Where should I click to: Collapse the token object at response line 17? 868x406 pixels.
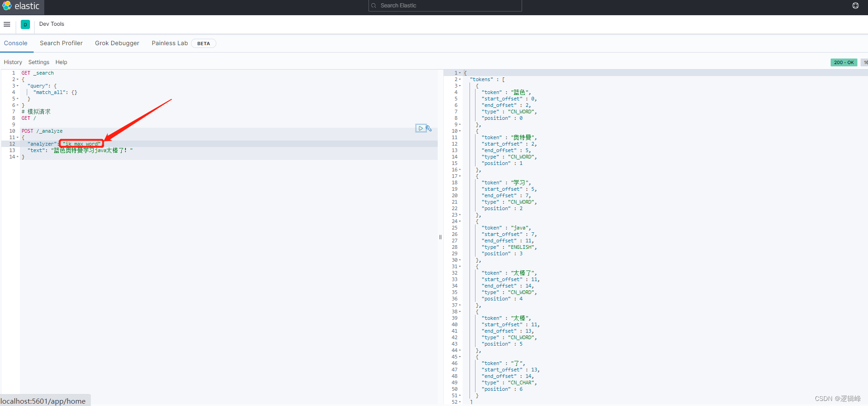[460, 176]
